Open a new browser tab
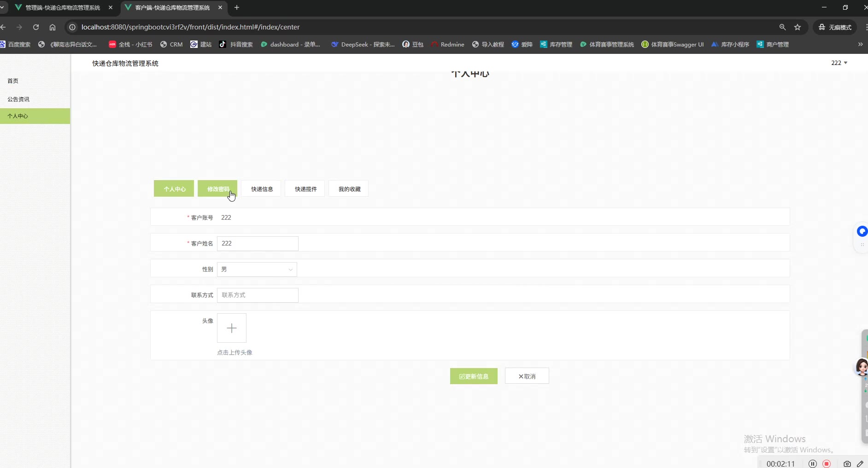The height and width of the screenshot is (468, 868). pyautogui.click(x=237, y=7)
